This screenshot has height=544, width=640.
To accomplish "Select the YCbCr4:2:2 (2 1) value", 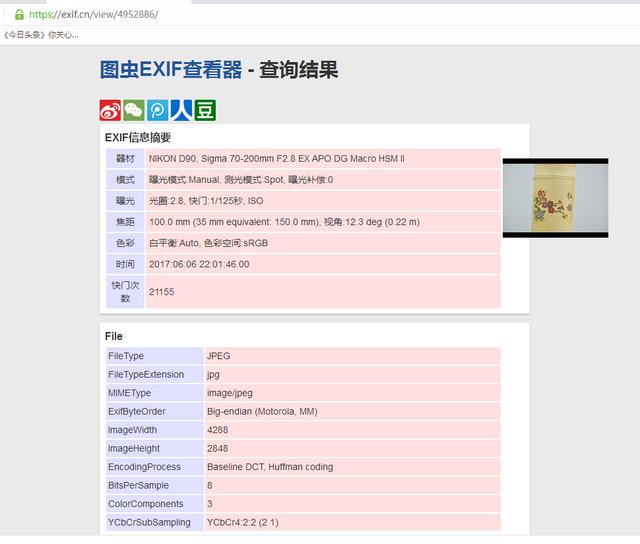I will click(353, 522).
